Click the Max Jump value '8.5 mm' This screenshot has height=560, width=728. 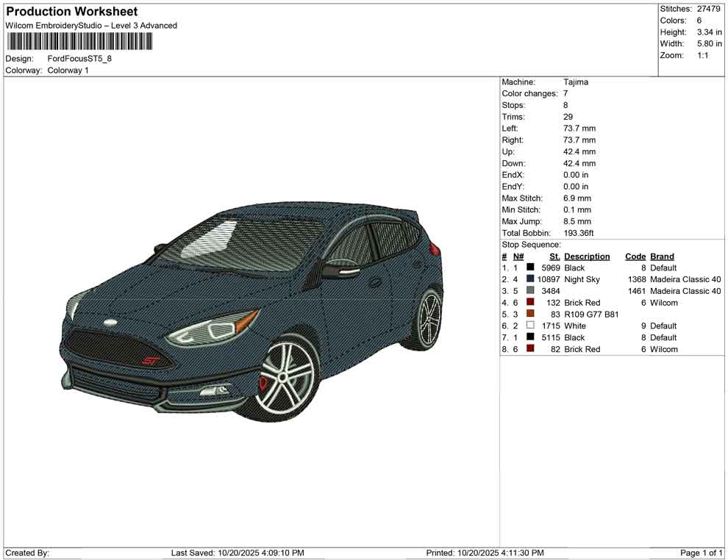577,221
